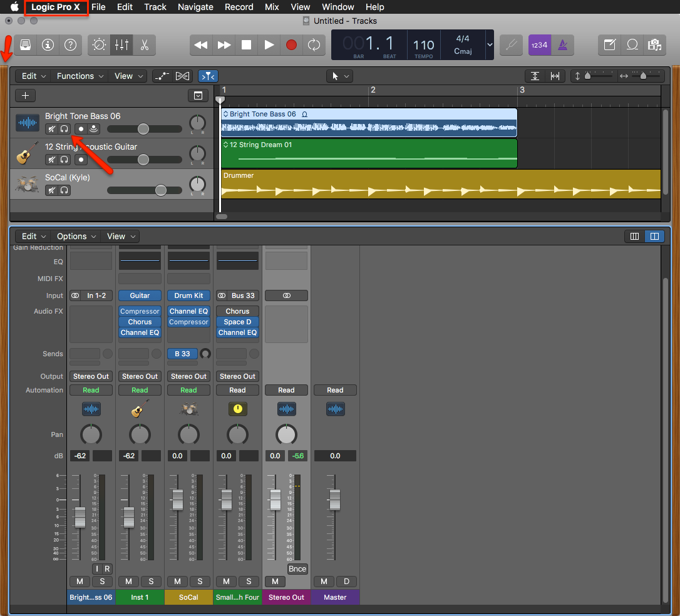
Task: Open the Smart Controls dial icon
Action: pos(99,45)
